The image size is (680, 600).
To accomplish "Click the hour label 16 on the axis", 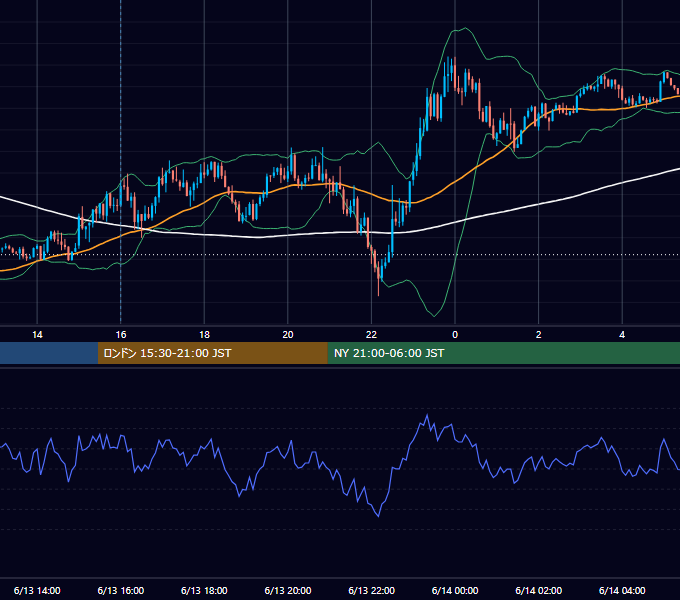I will tap(121, 335).
